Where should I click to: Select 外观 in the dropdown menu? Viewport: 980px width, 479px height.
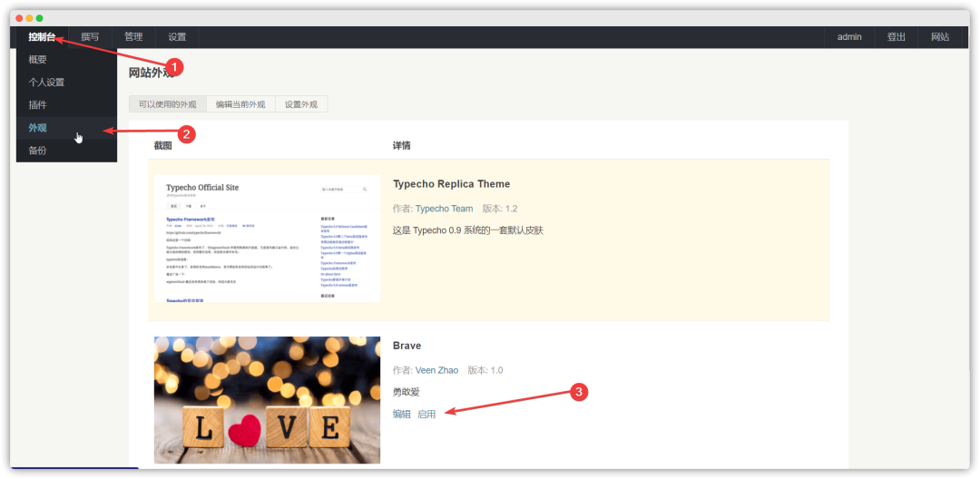click(x=67, y=128)
